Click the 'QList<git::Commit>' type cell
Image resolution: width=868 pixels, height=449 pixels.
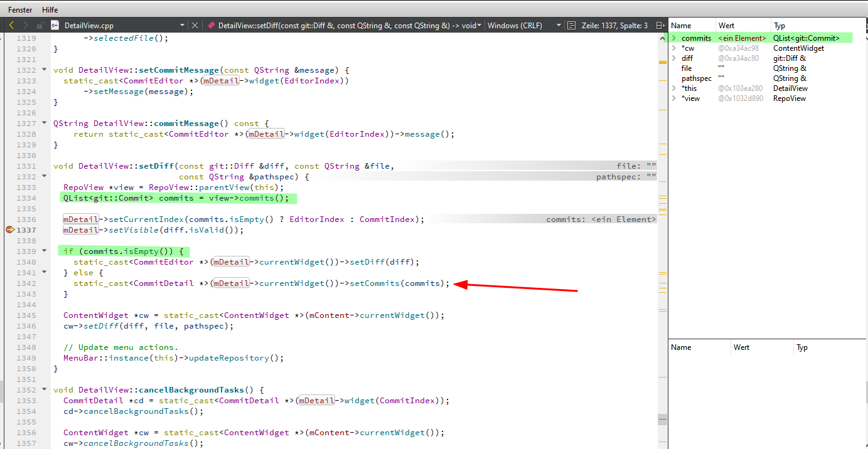806,38
